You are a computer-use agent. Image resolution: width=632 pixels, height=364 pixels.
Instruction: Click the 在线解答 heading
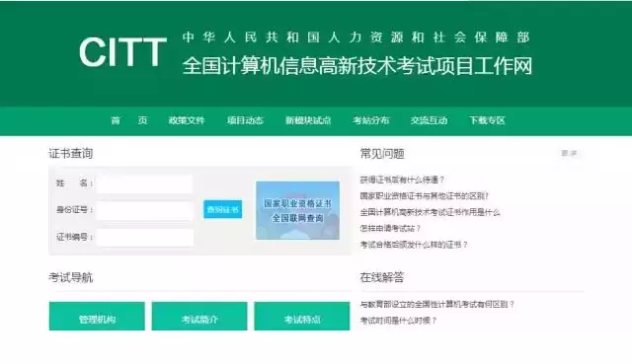pyautogui.click(x=382, y=277)
